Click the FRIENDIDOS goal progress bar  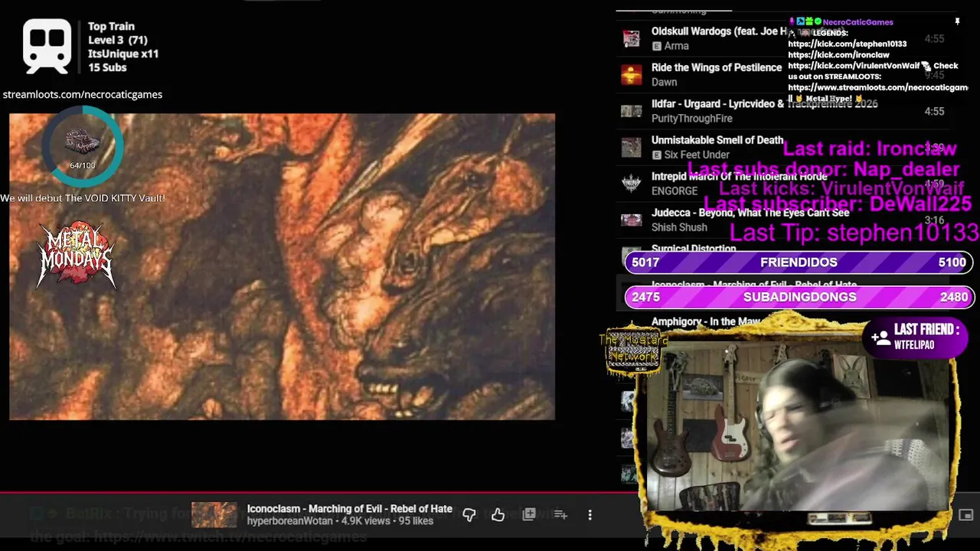(x=799, y=262)
